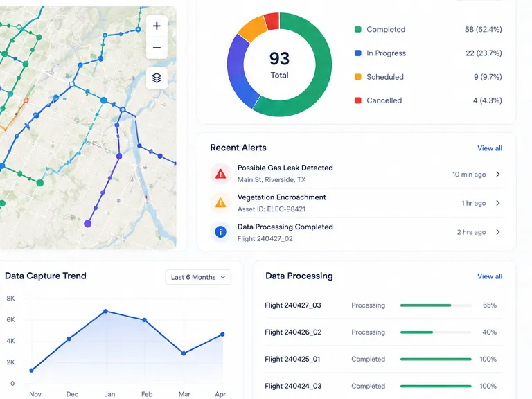Click Main St, Riverside, TX address
532x399 pixels.
[272, 180]
